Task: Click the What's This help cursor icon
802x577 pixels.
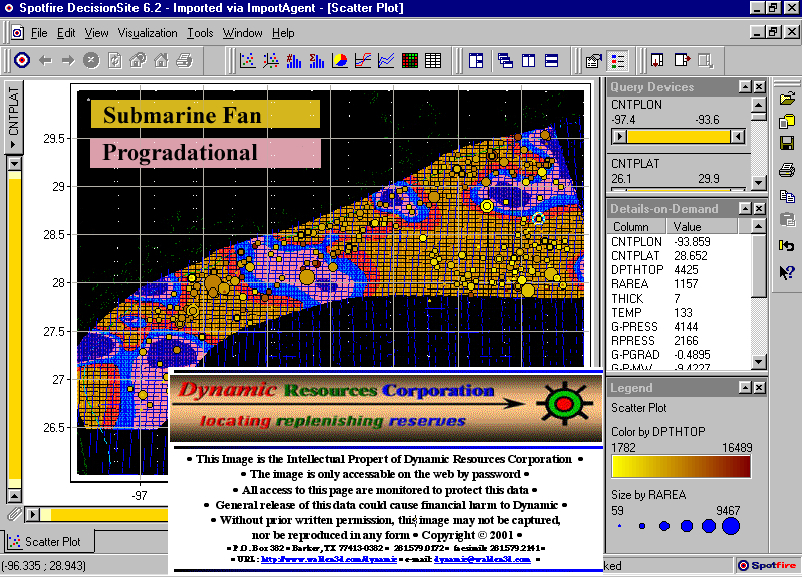Action: (x=787, y=271)
